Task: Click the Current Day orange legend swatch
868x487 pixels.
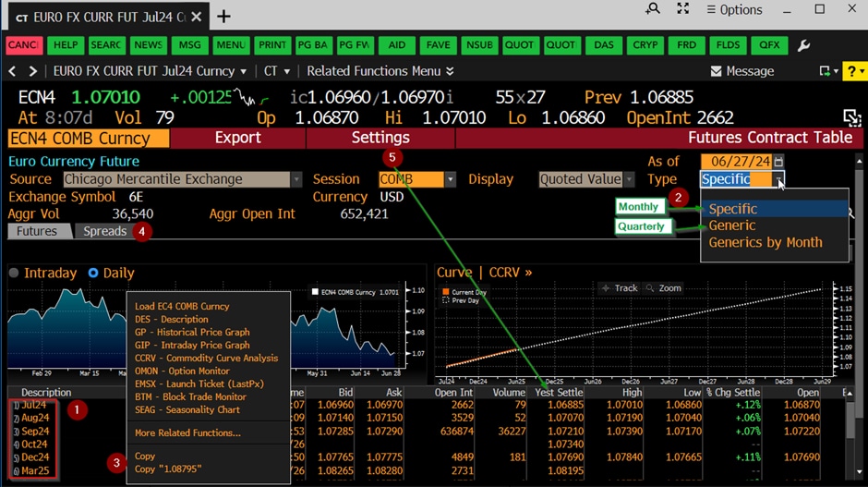Action: [x=445, y=292]
